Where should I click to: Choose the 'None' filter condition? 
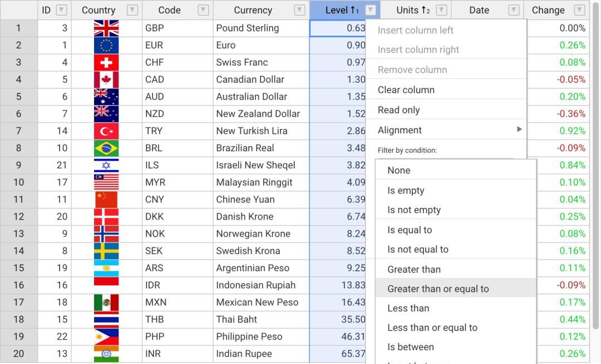click(398, 171)
